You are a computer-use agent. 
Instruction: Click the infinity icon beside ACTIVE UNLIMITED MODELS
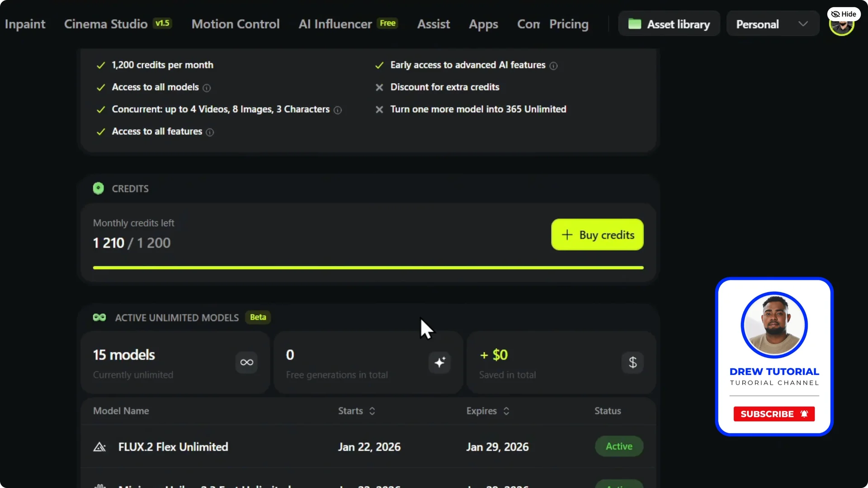[x=99, y=318]
